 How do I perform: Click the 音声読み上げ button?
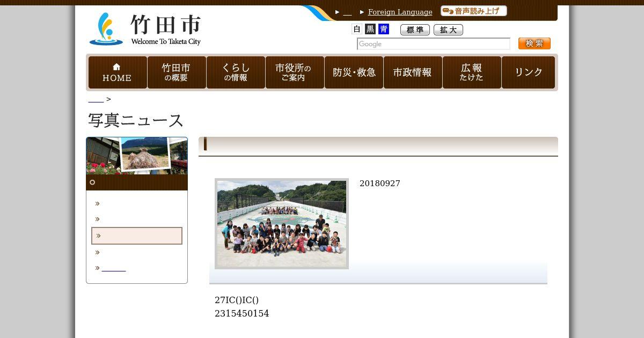[473, 11]
